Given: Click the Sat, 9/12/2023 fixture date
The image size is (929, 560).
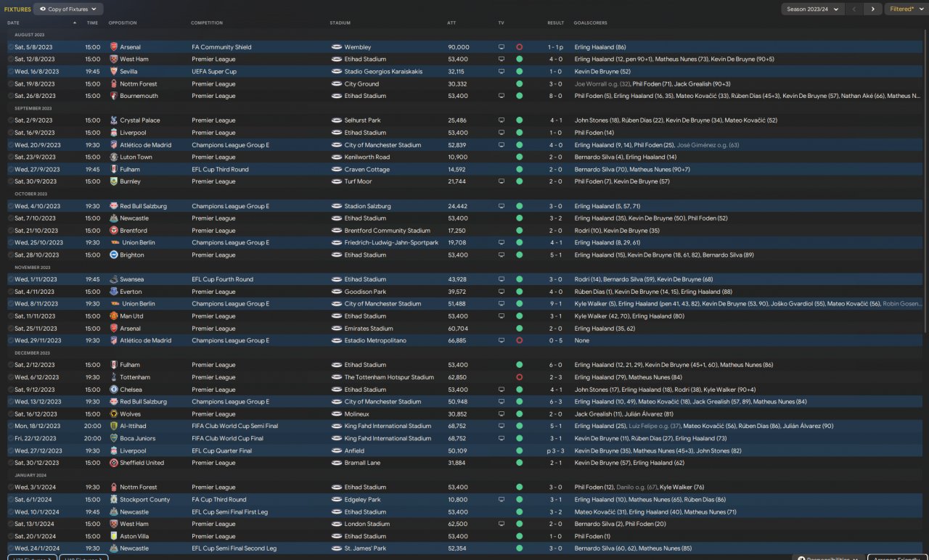Looking at the screenshot, I should click(x=33, y=390).
